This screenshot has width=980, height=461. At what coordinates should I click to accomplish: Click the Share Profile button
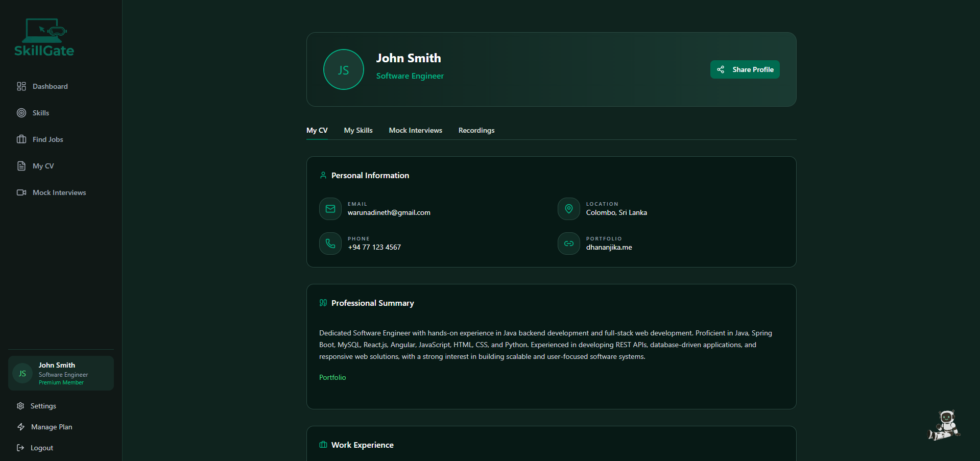745,69
